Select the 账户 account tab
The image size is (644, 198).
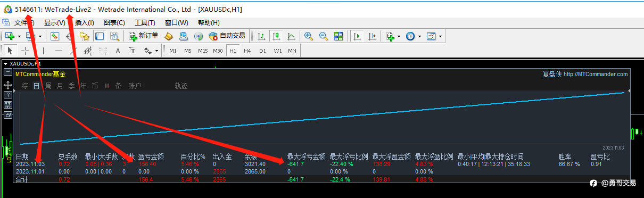(x=135, y=86)
